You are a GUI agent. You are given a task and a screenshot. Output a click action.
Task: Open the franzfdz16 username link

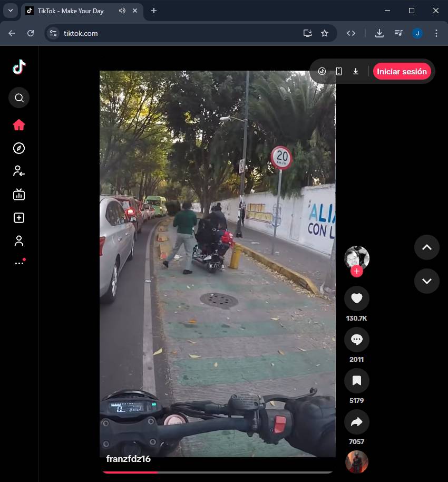[129, 459]
